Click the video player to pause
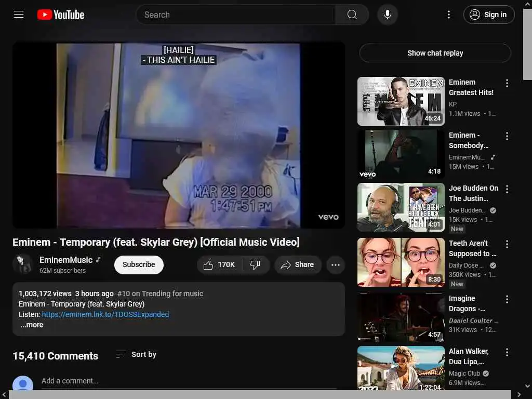Image resolution: width=532 pixels, height=399 pixels. [x=179, y=135]
